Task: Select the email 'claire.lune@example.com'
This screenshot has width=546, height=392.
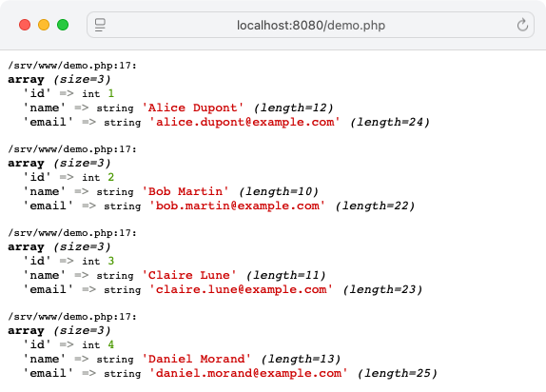Action: click(241, 289)
